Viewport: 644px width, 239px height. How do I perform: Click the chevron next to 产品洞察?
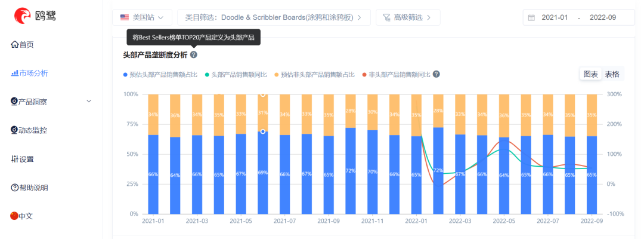tap(89, 101)
